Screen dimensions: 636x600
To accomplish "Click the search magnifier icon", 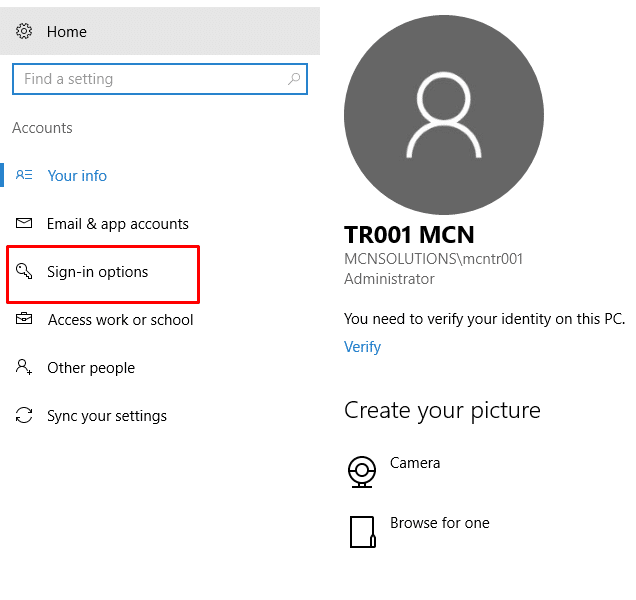I will point(294,79).
